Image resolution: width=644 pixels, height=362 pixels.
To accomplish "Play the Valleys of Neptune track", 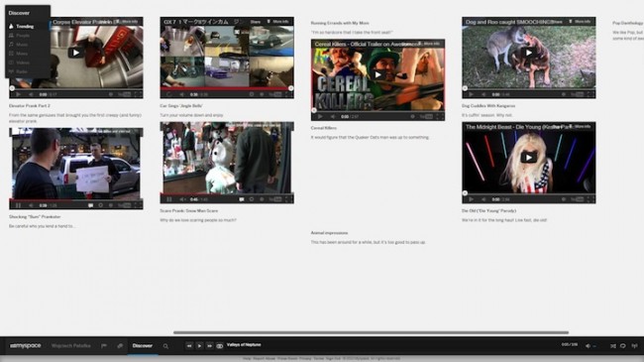I will pyautogui.click(x=199, y=346).
